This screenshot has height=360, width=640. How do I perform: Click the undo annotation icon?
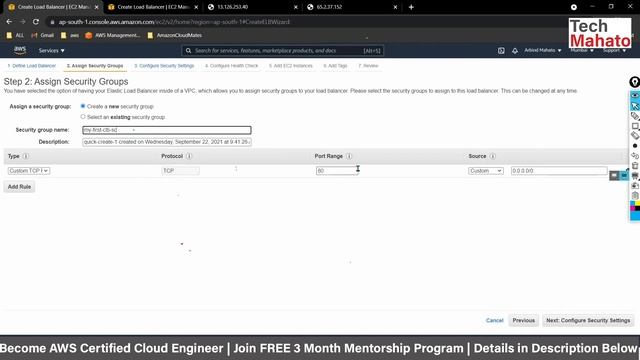(635, 156)
